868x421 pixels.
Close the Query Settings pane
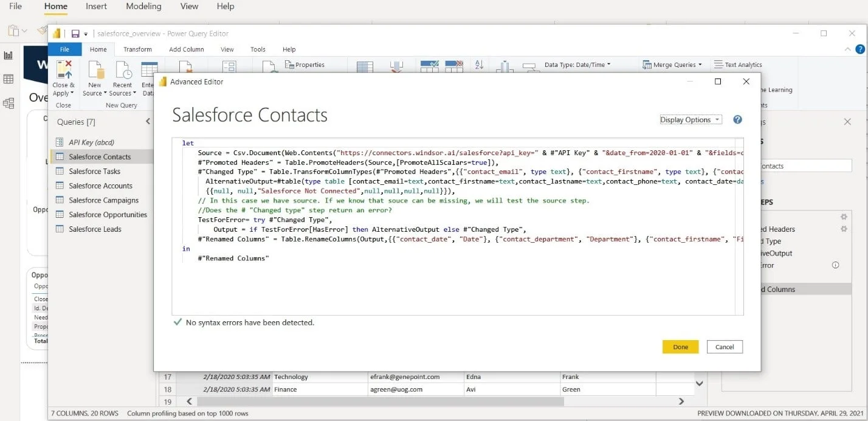[847, 122]
